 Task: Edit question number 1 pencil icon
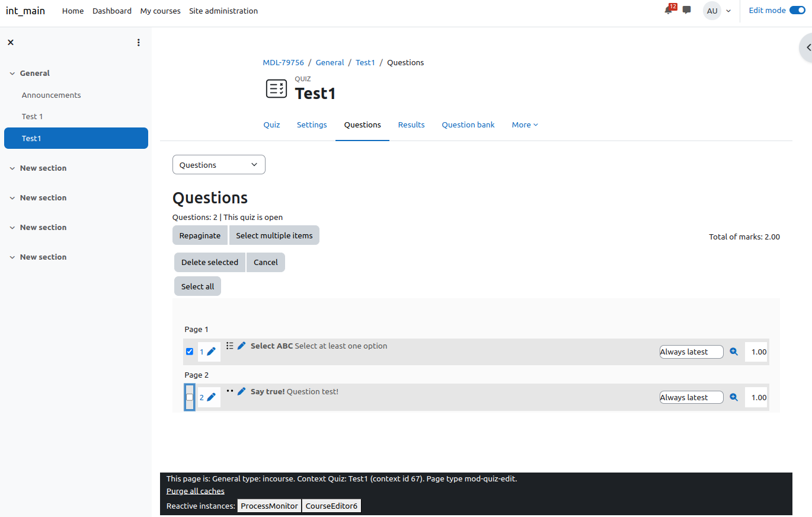point(211,352)
